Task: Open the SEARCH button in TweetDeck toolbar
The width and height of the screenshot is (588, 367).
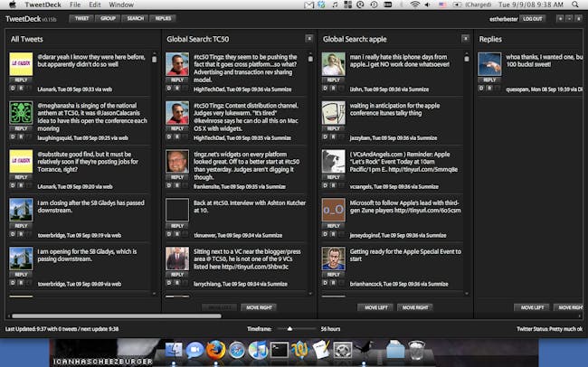Action: tap(135, 18)
